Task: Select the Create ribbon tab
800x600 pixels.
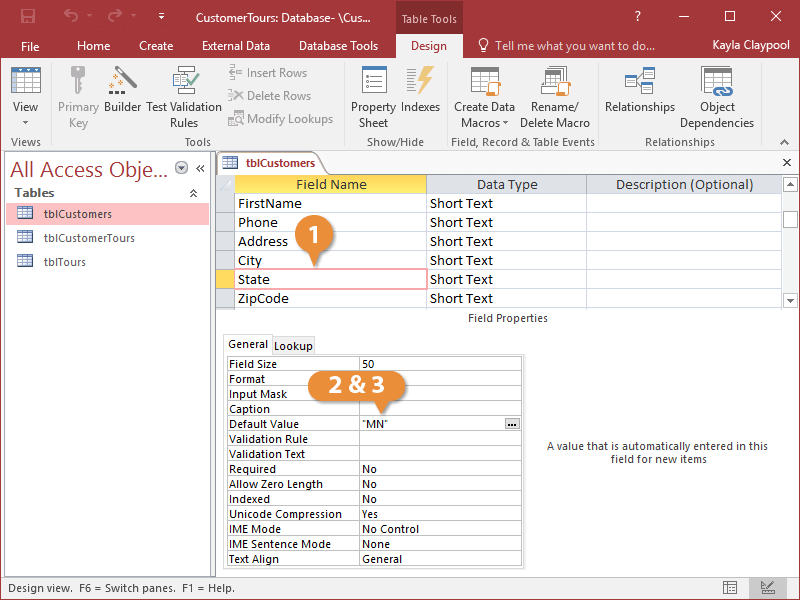Action: click(x=156, y=45)
